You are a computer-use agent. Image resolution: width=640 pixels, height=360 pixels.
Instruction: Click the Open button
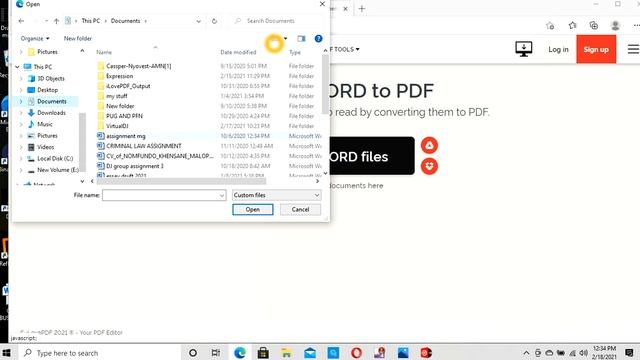pyautogui.click(x=253, y=209)
